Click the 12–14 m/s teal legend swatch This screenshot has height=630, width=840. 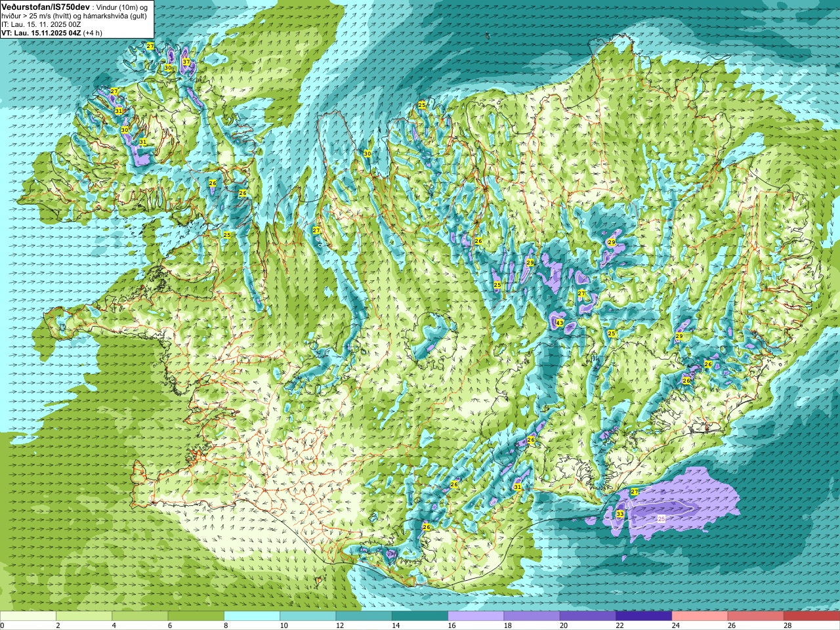coord(364,616)
